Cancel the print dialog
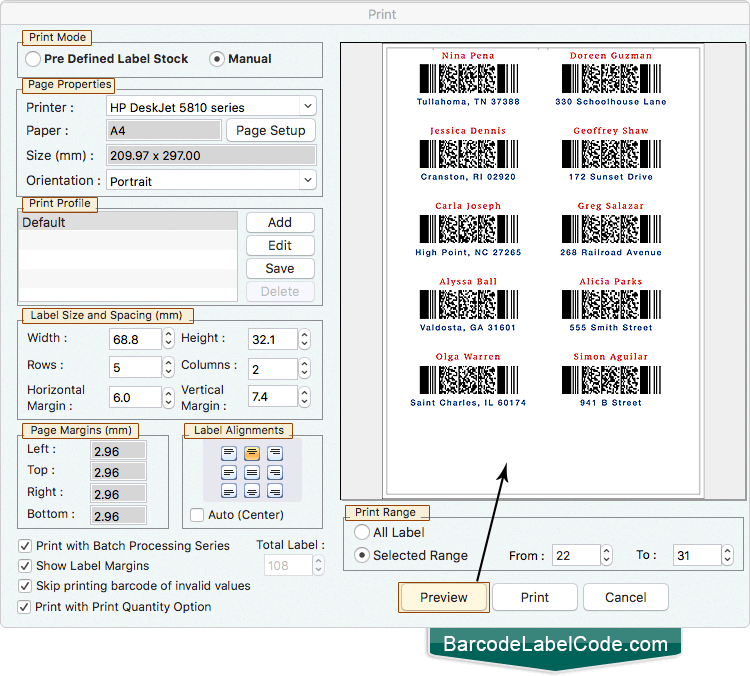 tap(626, 597)
